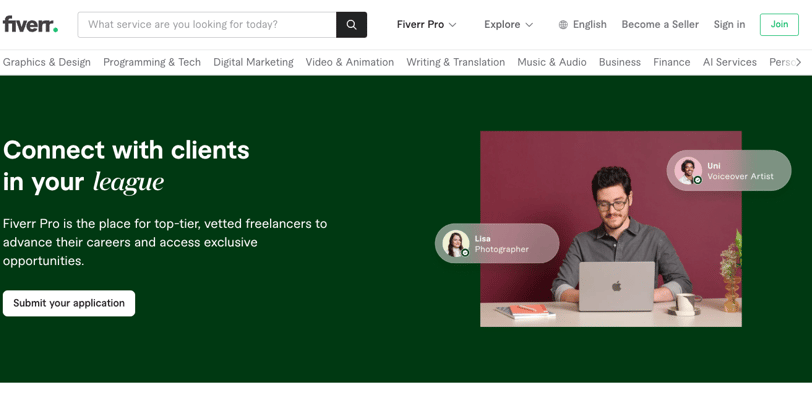Browse the Music & Audio category
812x400 pixels.
[x=551, y=62]
